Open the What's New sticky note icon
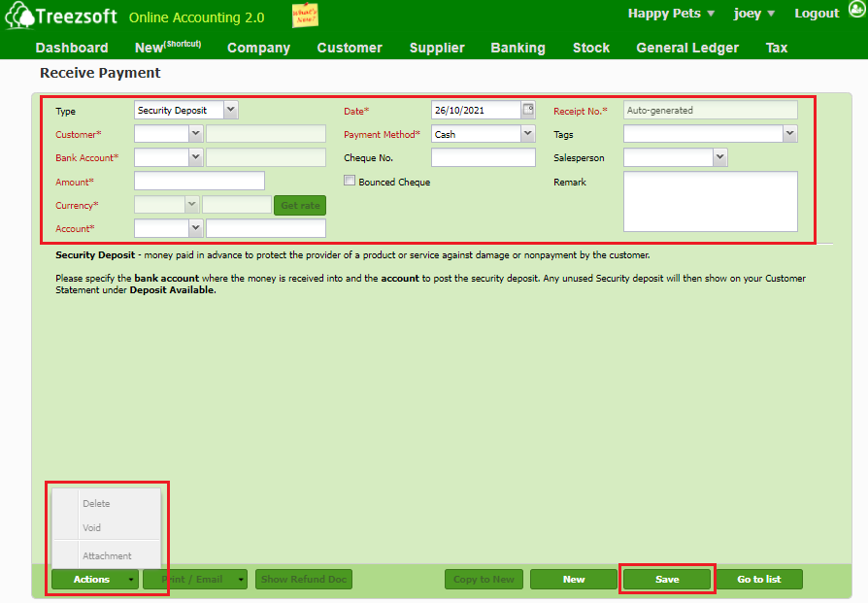This screenshot has width=868, height=603. pyautogui.click(x=305, y=16)
